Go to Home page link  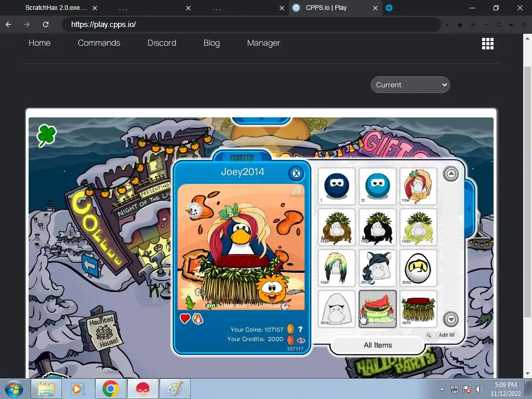point(39,43)
